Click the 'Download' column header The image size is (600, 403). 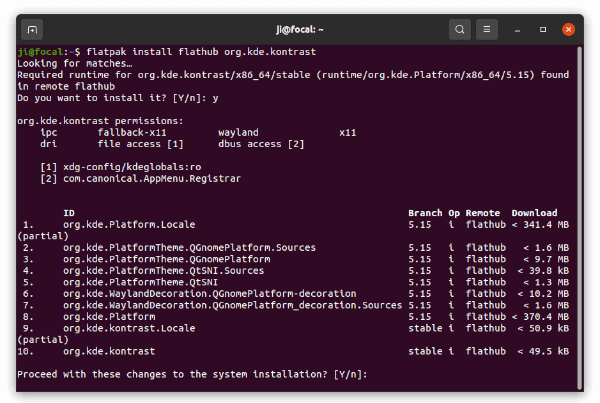coord(535,213)
